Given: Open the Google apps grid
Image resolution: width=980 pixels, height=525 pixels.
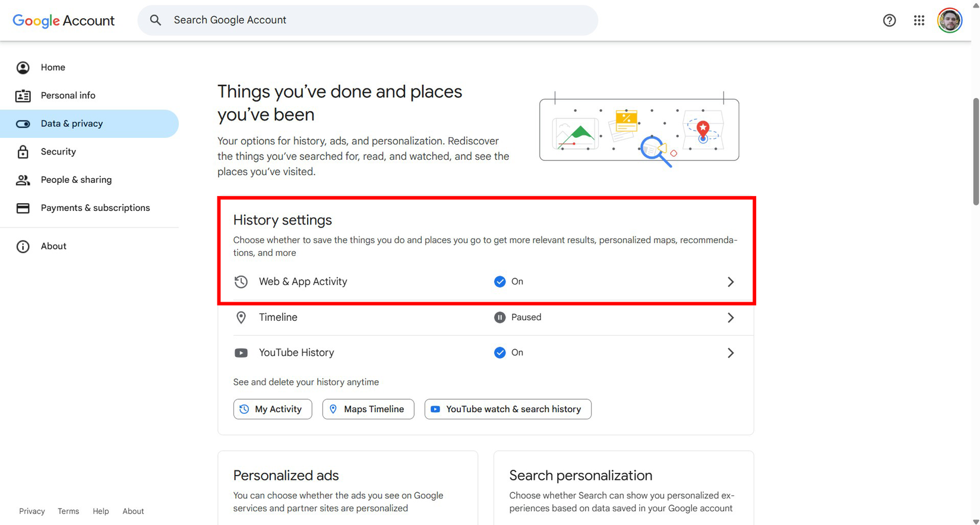Looking at the screenshot, I should click(x=919, y=20).
